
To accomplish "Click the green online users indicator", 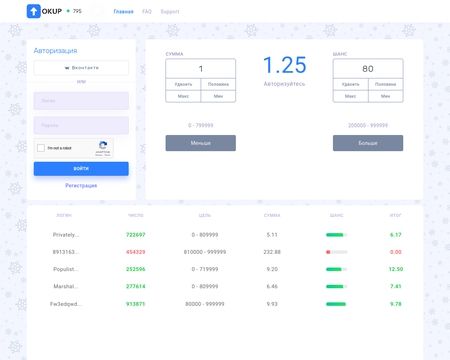I will (68, 11).
